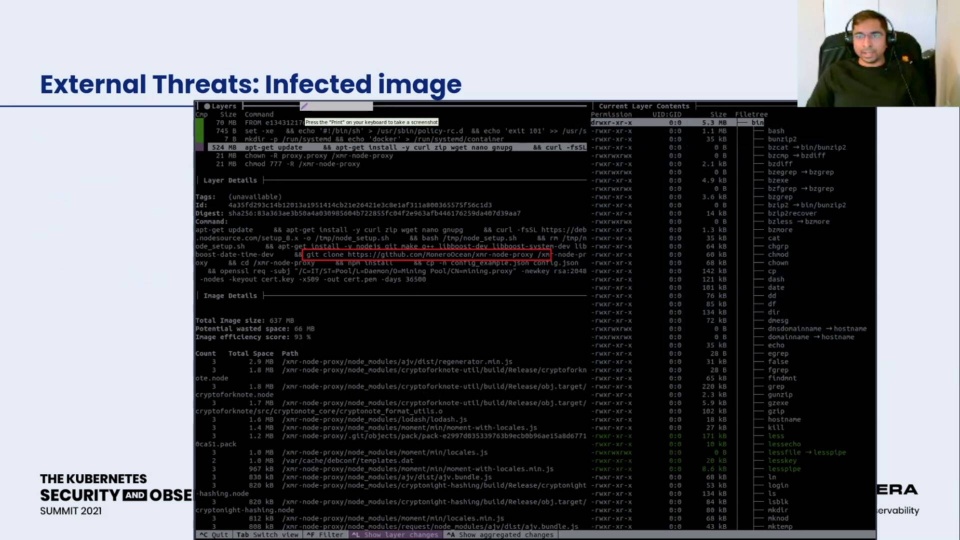Select 'dnsdomainname → hostname' entry

(817, 329)
